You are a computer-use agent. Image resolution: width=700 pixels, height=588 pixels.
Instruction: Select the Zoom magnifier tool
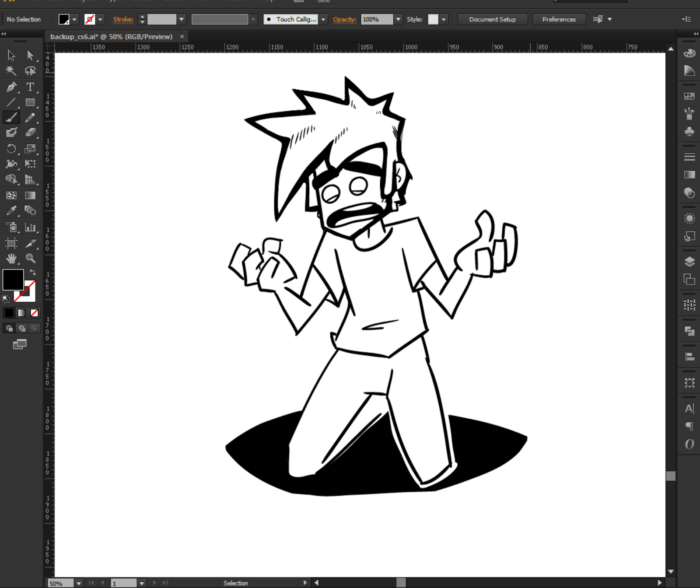point(30,258)
